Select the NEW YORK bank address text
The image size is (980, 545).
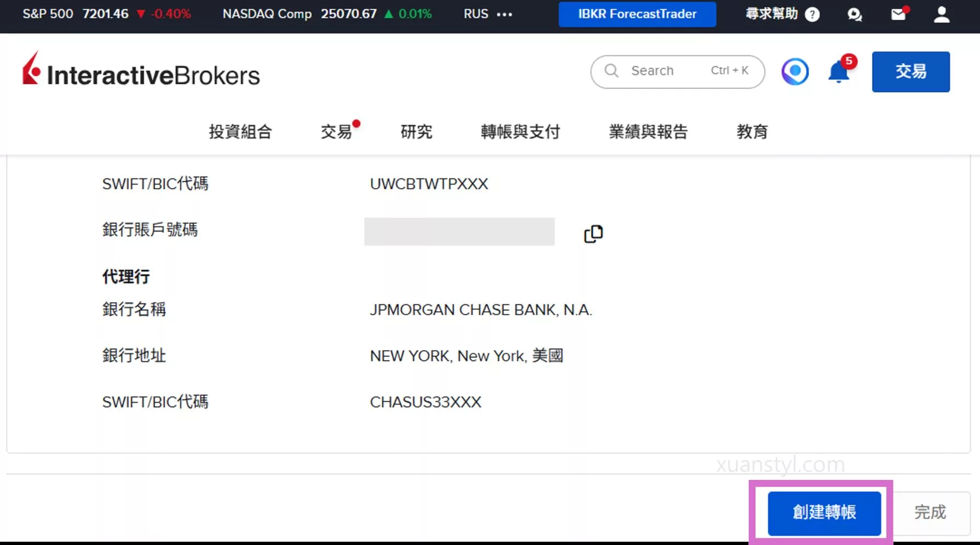pos(466,356)
